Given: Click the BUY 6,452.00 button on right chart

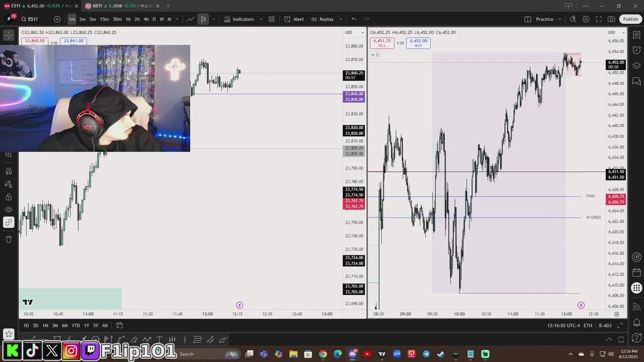Looking at the screenshot, I should click(418, 43).
